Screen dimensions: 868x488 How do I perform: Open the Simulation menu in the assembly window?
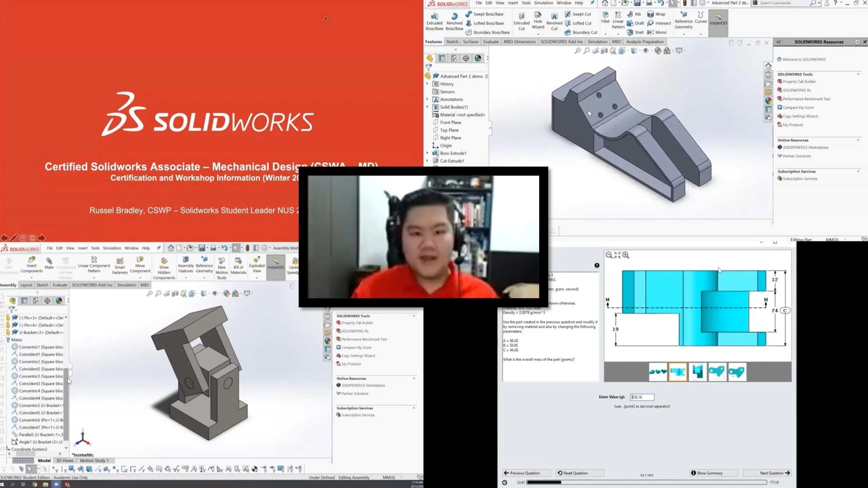pos(112,248)
